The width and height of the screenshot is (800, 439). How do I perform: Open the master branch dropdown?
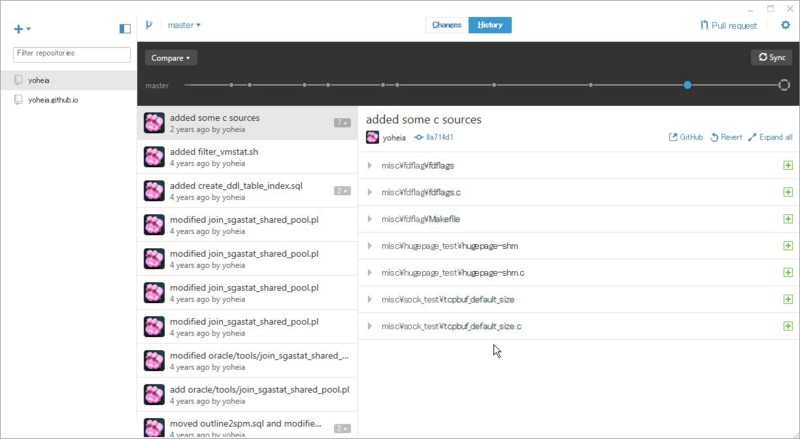(x=184, y=25)
